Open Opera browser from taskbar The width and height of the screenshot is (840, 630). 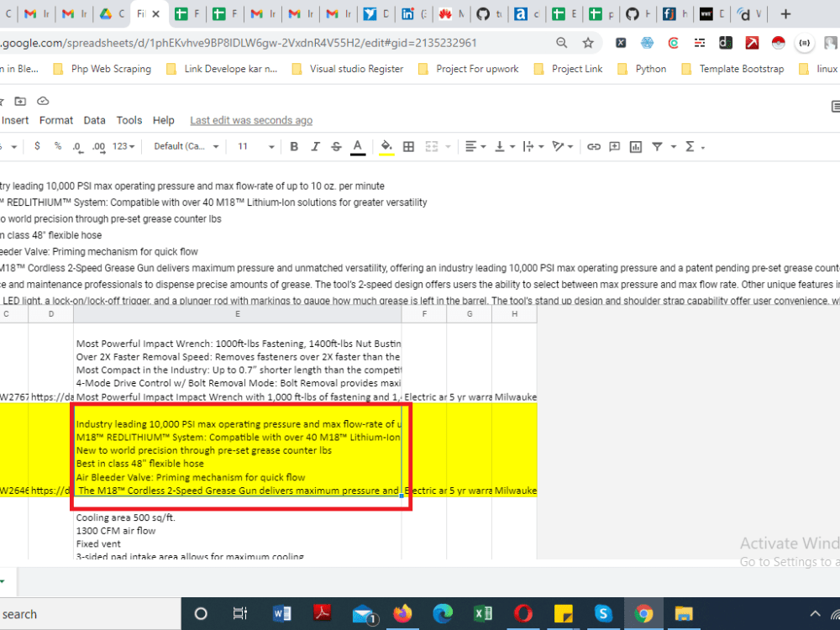click(522, 613)
